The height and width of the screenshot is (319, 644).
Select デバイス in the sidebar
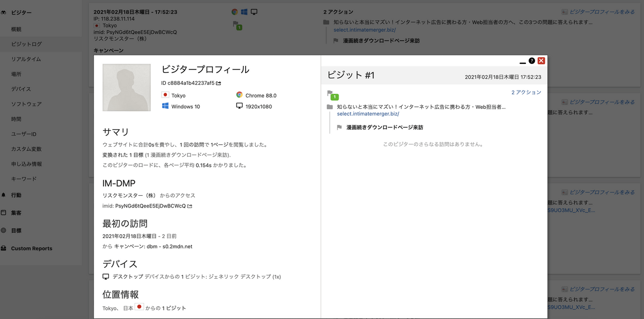(x=21, y=89)
